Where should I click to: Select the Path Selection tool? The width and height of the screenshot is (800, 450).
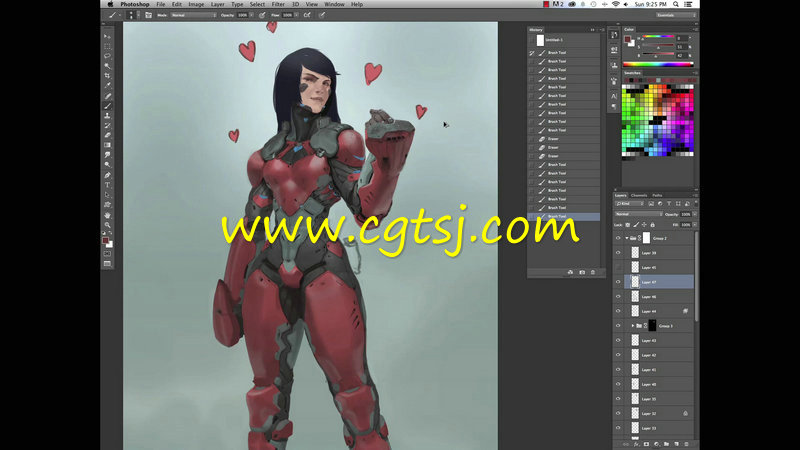(x=107, y=194)
